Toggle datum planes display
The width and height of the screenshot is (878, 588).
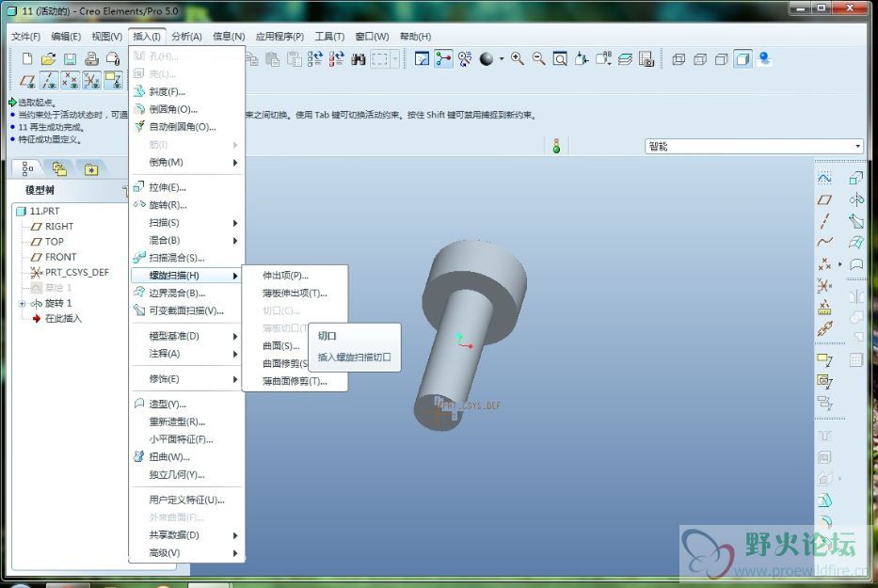click(x=27, y=81)
